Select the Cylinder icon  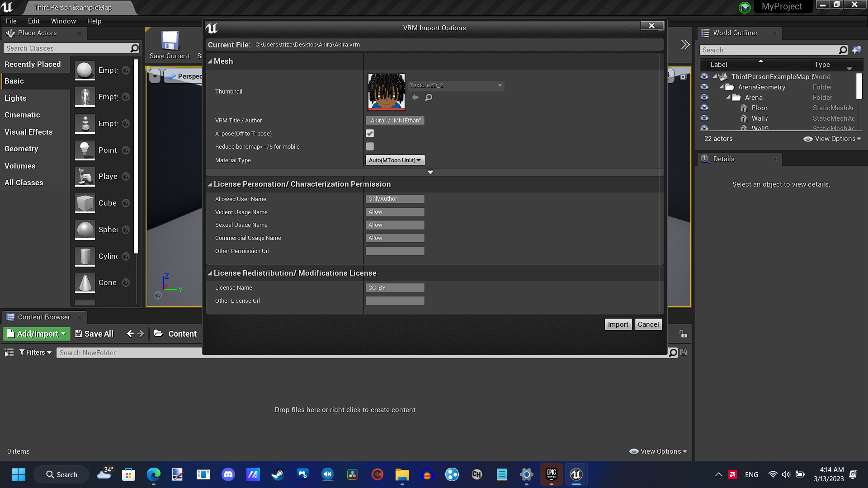(x=85, y=256)
